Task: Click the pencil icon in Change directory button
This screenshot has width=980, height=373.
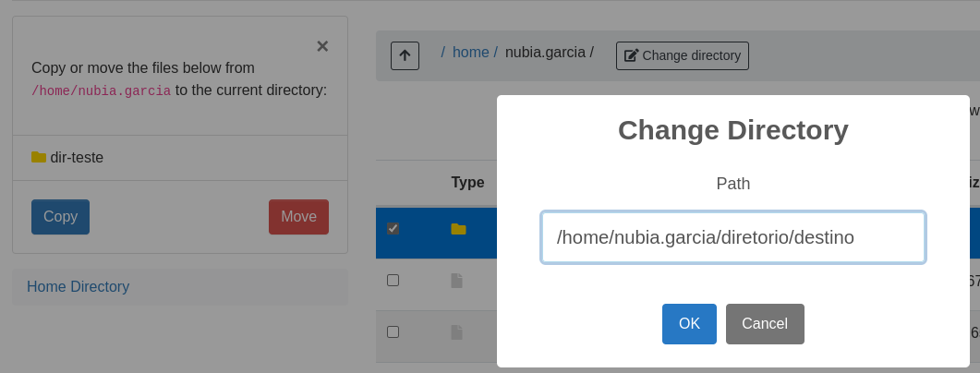Action: click(631, 55)
